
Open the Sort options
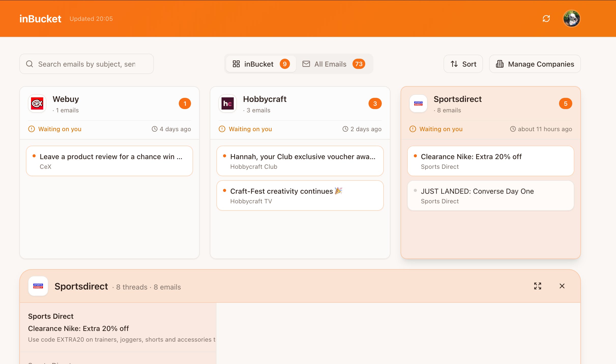(463, 64)
